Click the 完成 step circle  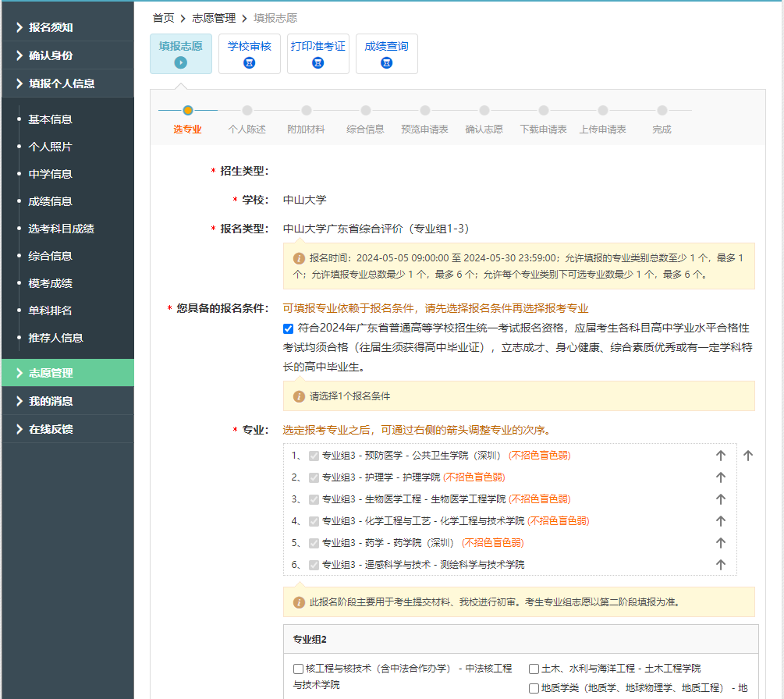(x=662, y=110)
